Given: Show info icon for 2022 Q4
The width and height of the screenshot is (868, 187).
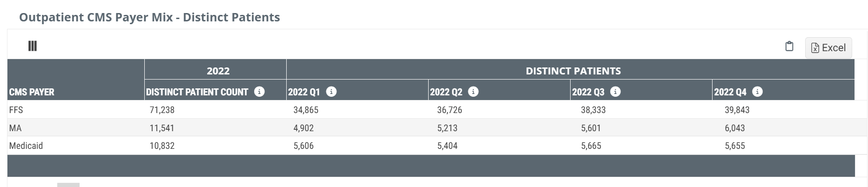Looking at the screenshot, I should pos(757,92).
